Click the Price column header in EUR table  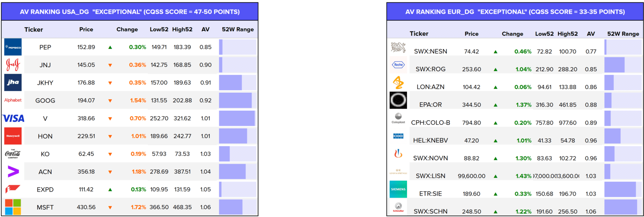[472, 34]
